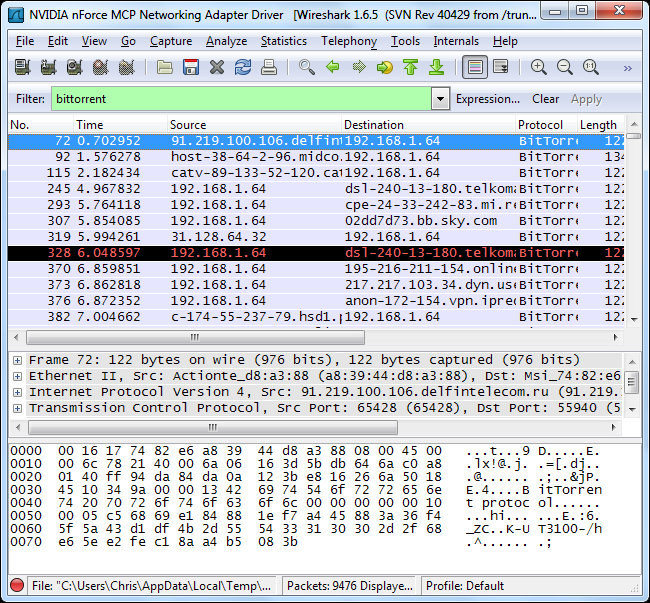Select the black highlighted packet 328
The height and width of the screenshot is (603, 650).
point(316,253)
